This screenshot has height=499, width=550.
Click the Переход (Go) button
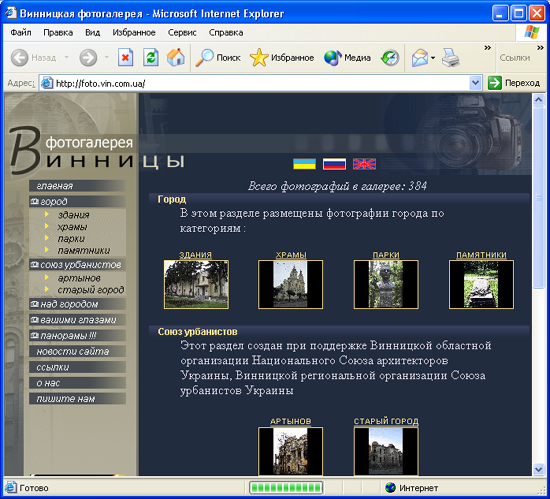point(514,83)
